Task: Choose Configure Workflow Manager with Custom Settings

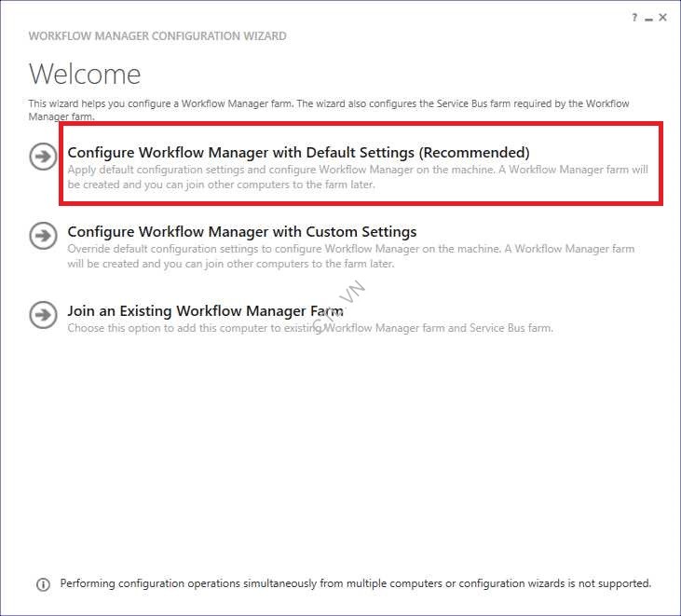Action: pos(242,231)
